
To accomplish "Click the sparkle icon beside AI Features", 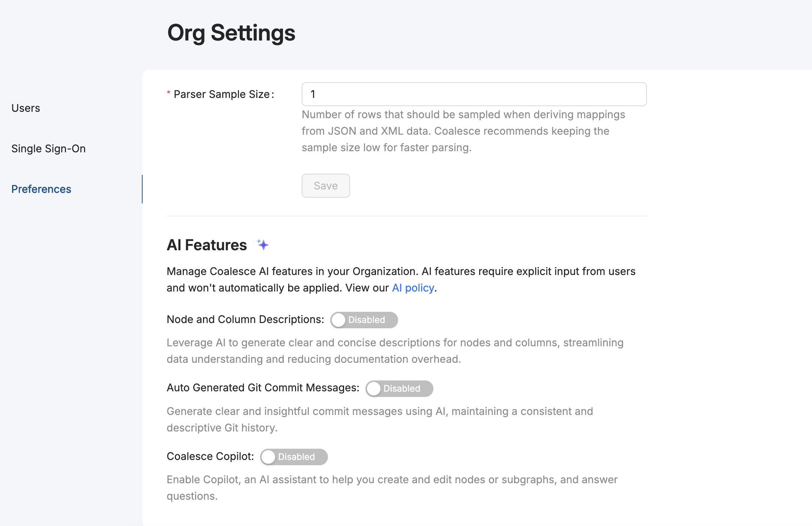I will (263, 244).
